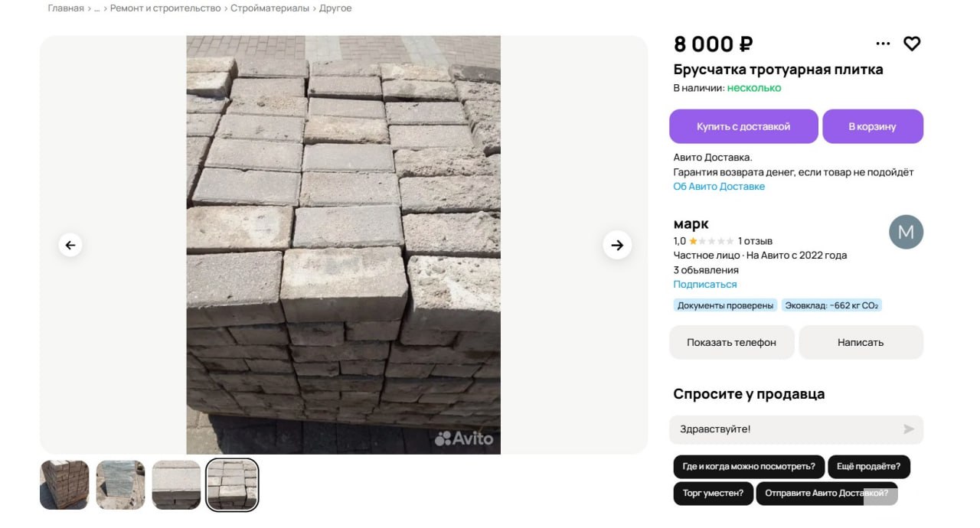
Task: Open the Главная breadcrumb link
Action: tap(66, 8)
